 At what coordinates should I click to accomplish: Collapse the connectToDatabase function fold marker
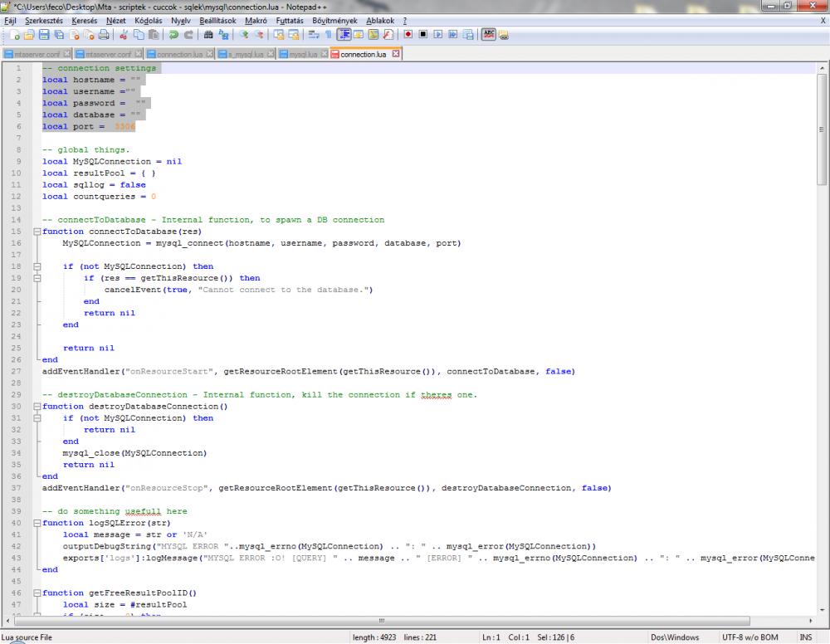click(x=37, y=232)
